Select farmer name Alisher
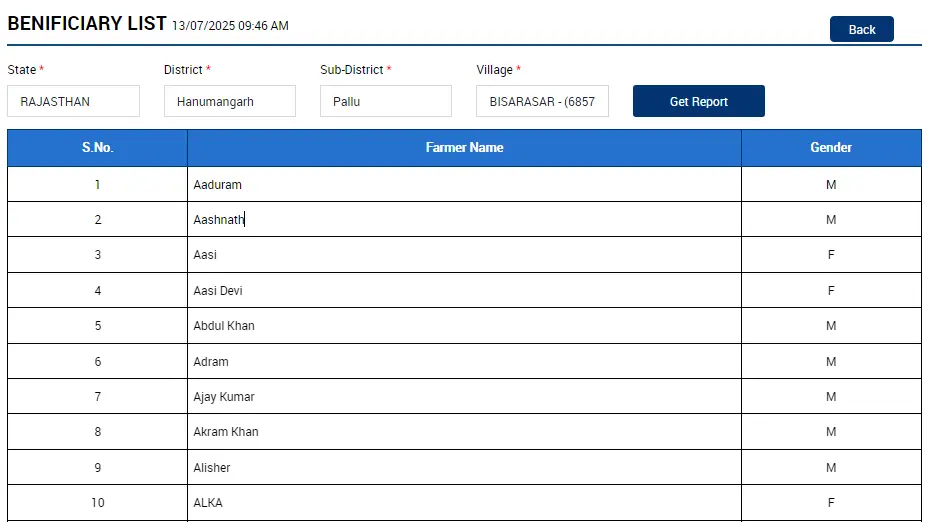 click(211, 467)
